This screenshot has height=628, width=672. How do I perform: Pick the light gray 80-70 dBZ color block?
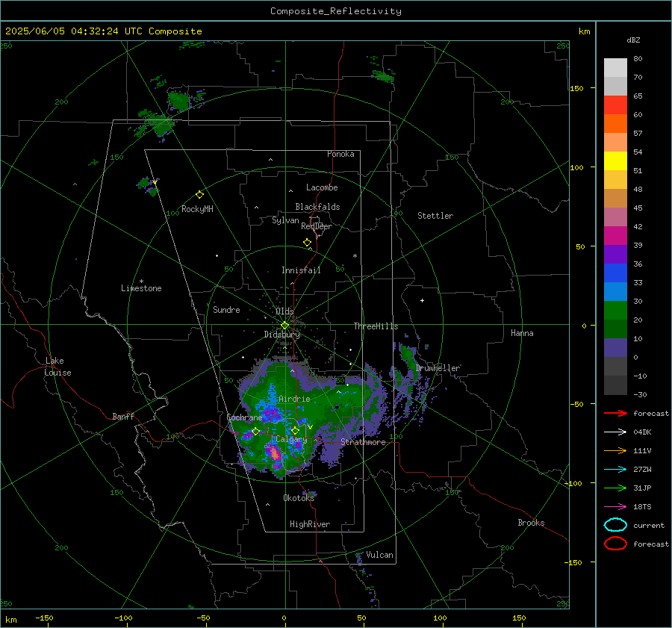point(615,67)
